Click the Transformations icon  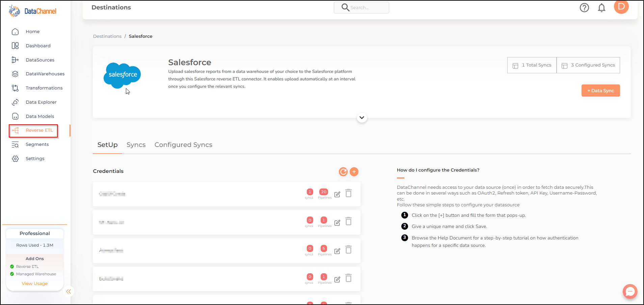[x=15, y=88]
